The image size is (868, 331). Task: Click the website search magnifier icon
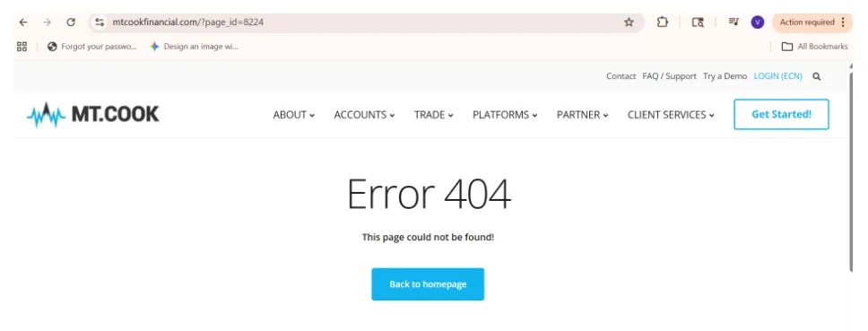[817, 76]
